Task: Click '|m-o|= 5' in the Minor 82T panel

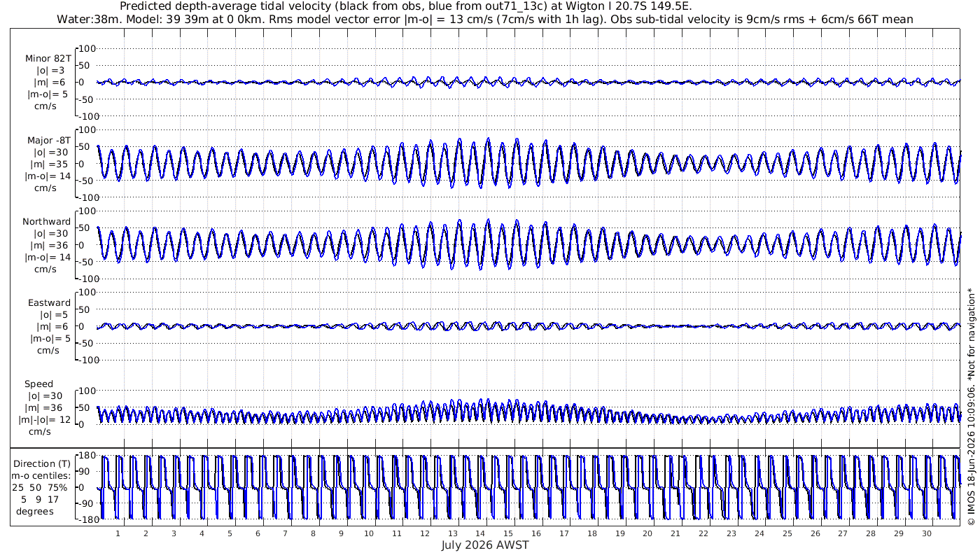Action: (48, 94)
